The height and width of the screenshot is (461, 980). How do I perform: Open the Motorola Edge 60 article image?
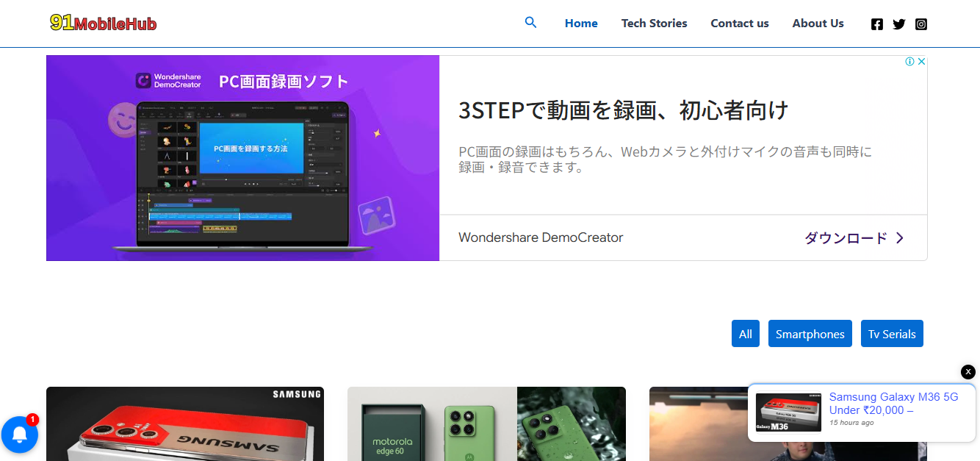(486, 424)
